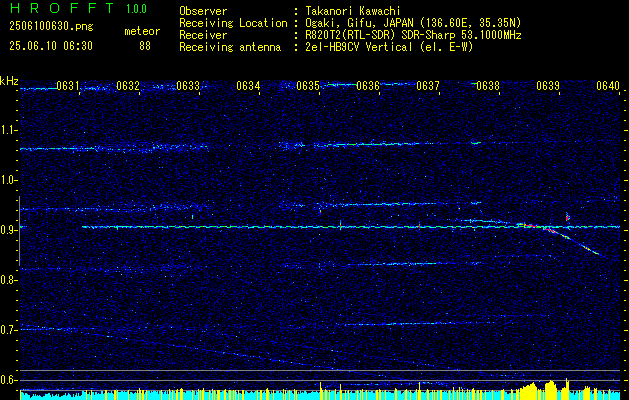Click receiver R820T2(RTL-SDR) SDR-Sharp 53.1000MHz
The image size is (629, 400).
click(x=414, y=35)
